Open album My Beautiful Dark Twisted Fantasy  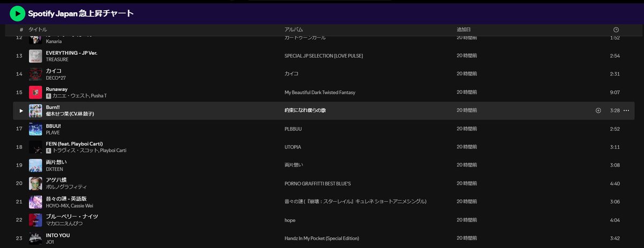(319, 93)
